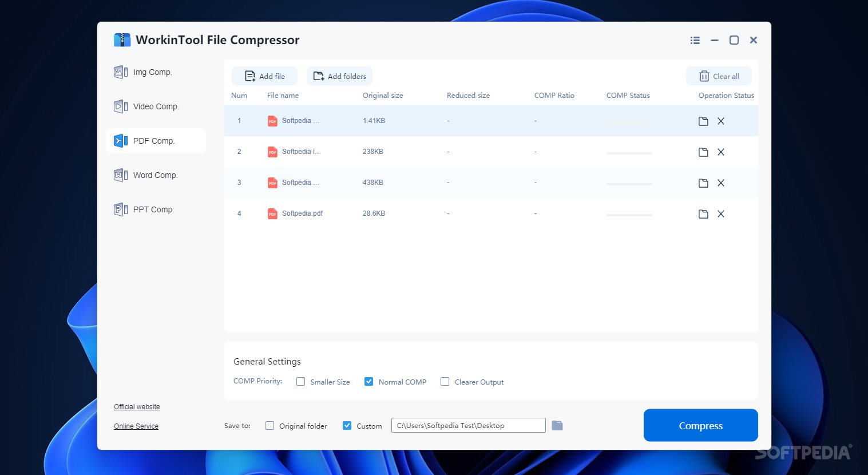Viewport: 868px width, 475px height.
Task: Click the save path input field
Action: coord(469,425)
